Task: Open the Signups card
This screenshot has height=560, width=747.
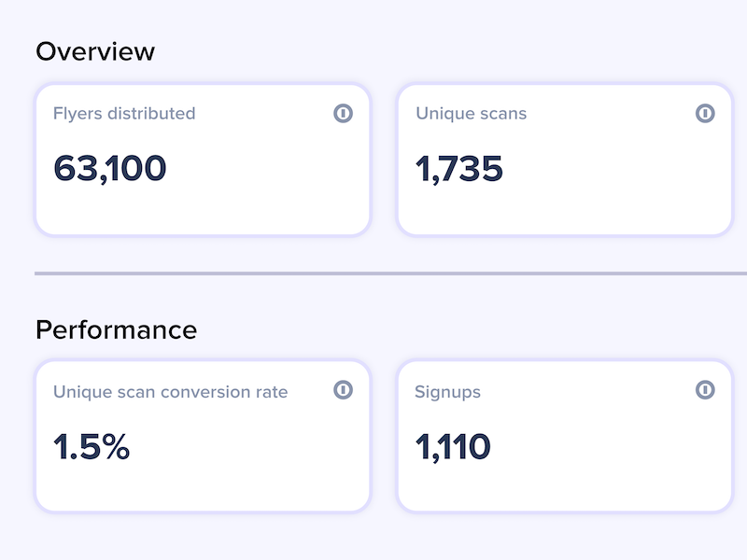Action: 565,436
